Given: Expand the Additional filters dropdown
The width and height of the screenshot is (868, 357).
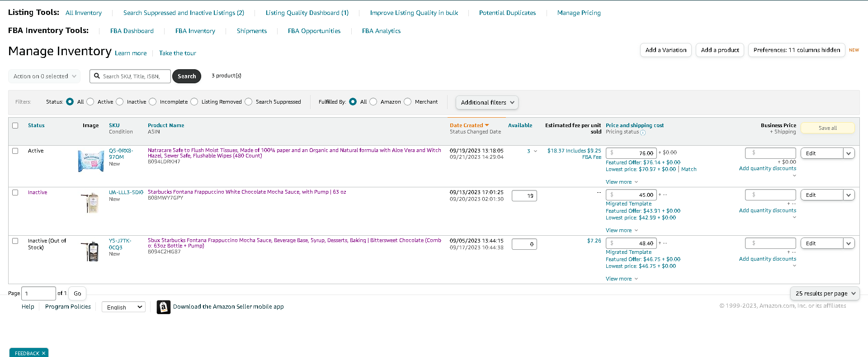Looking at the screenshot, I should coord(487,103).
